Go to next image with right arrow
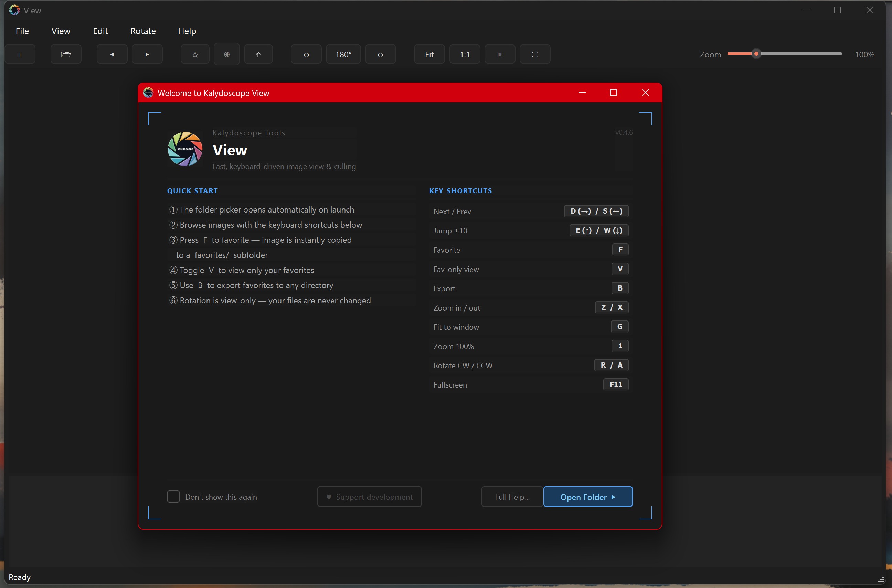 coord(147,55)
